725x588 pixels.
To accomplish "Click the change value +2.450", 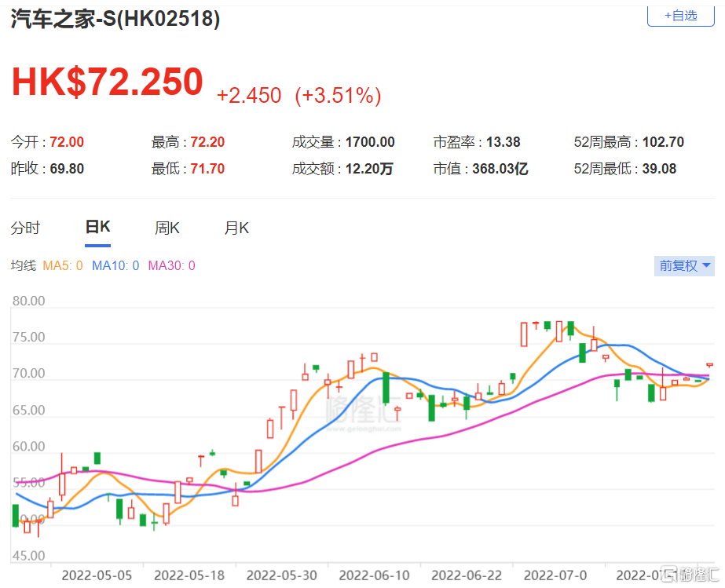I will point(249,96).
